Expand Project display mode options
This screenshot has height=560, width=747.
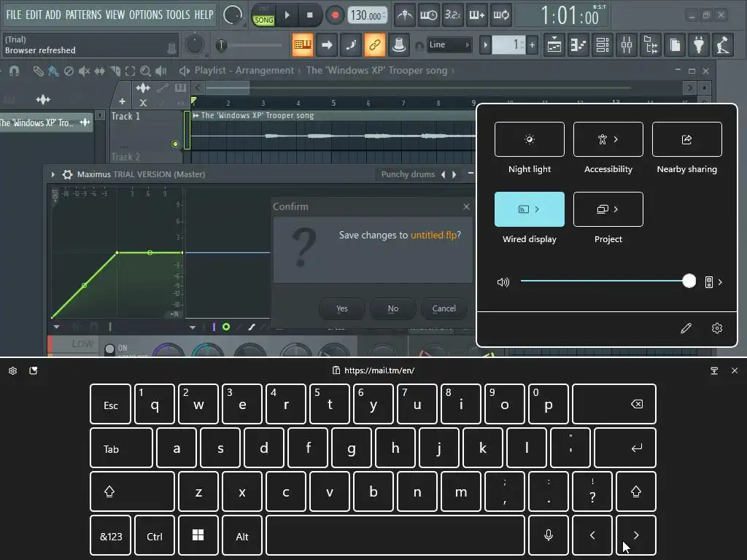pyautogui.click(x=608, y=209)
